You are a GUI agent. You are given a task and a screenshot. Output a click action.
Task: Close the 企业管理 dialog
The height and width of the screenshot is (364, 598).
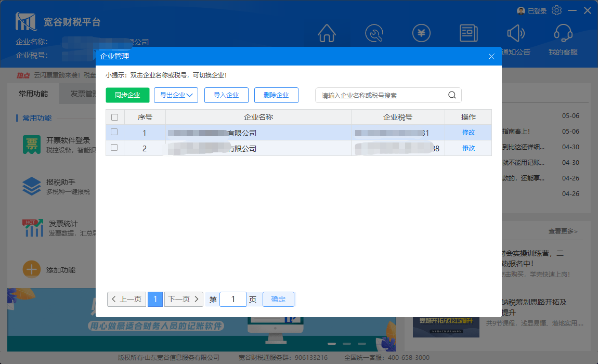point(491,56)
